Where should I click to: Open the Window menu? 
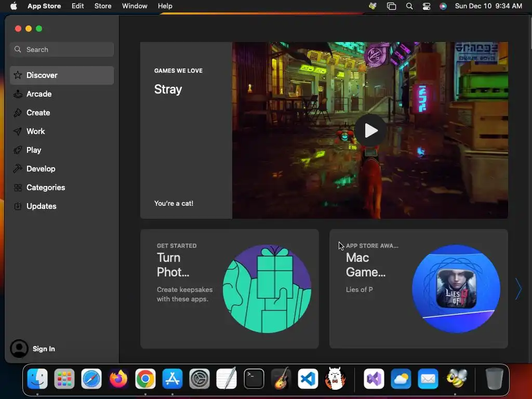pyautogui.click(x=135, y=6)
